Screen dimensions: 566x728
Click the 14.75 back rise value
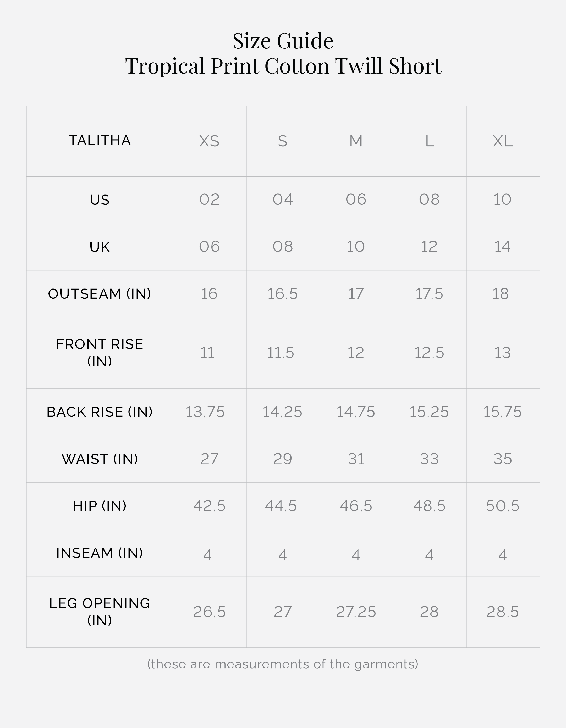click(356, 412)
